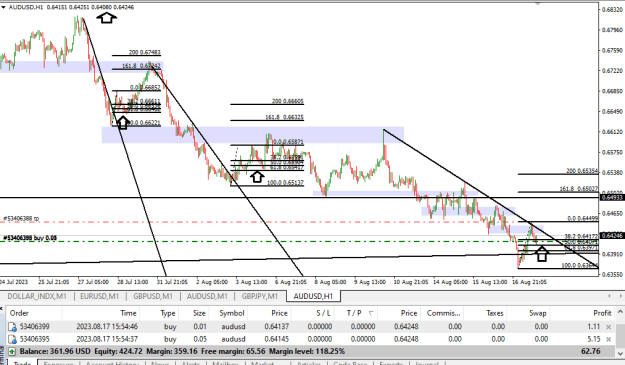This screenshot has height=365, width=625.
Task: Sort trades by the Commission column header
Action: (443, 313)
